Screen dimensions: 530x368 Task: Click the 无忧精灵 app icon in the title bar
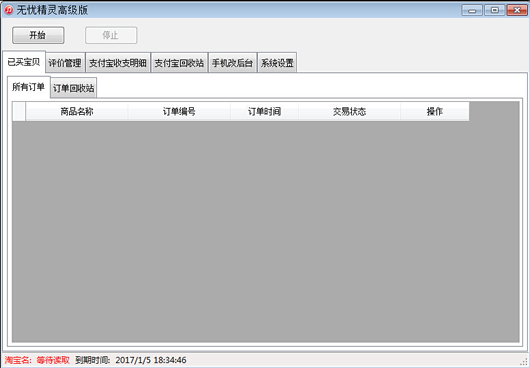[x=9, y=10]
